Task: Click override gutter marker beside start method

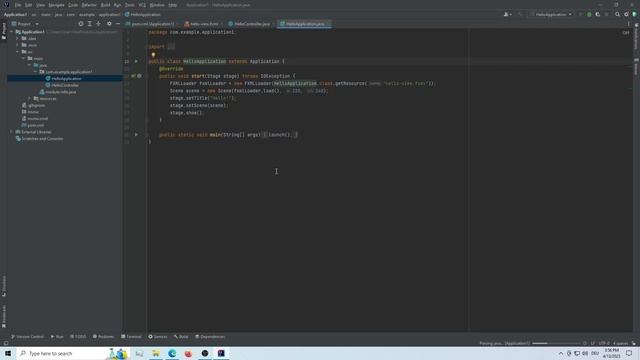Action: pos(133,76)
